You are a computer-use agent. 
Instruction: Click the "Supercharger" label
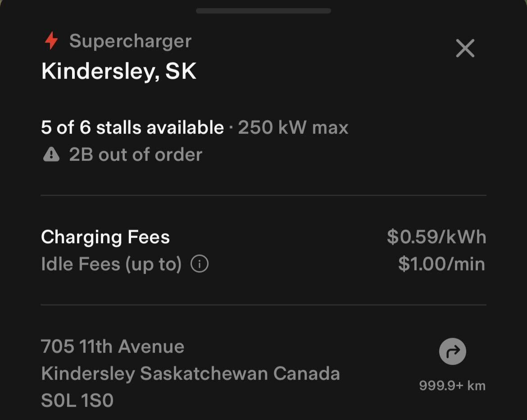(x=130, y=41)
